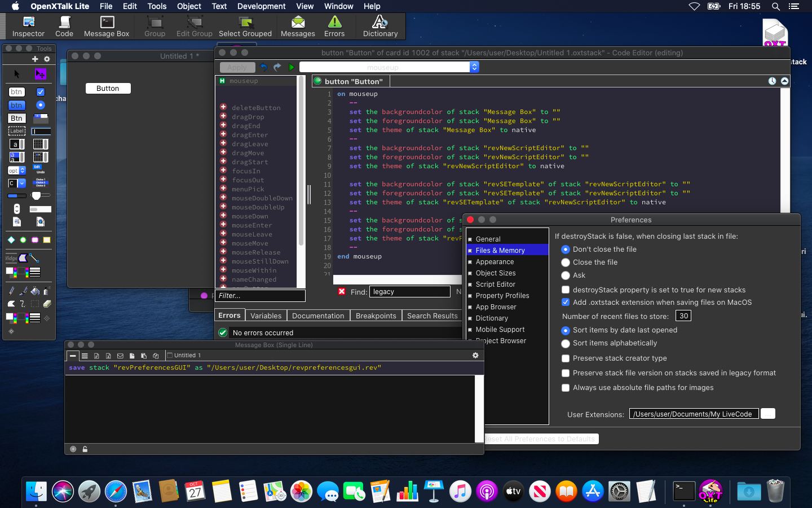
Task: Select the Run (browse) arrow tool
Action: click(17, 74)
